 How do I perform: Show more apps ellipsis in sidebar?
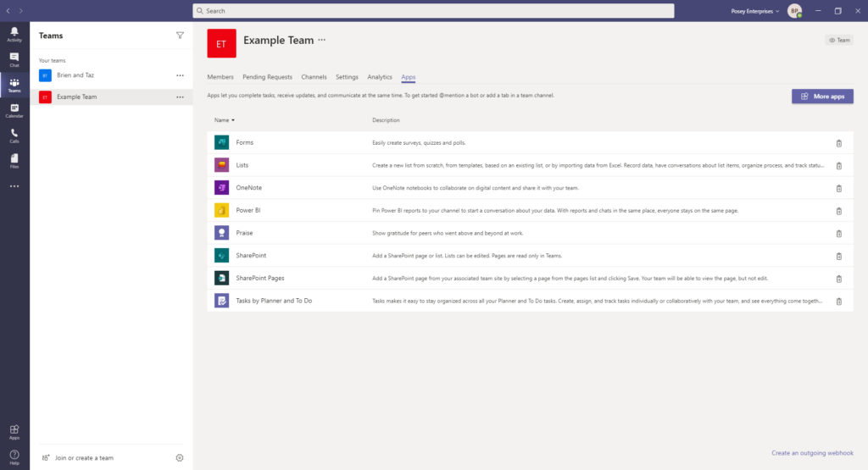[x=14, y=186]
